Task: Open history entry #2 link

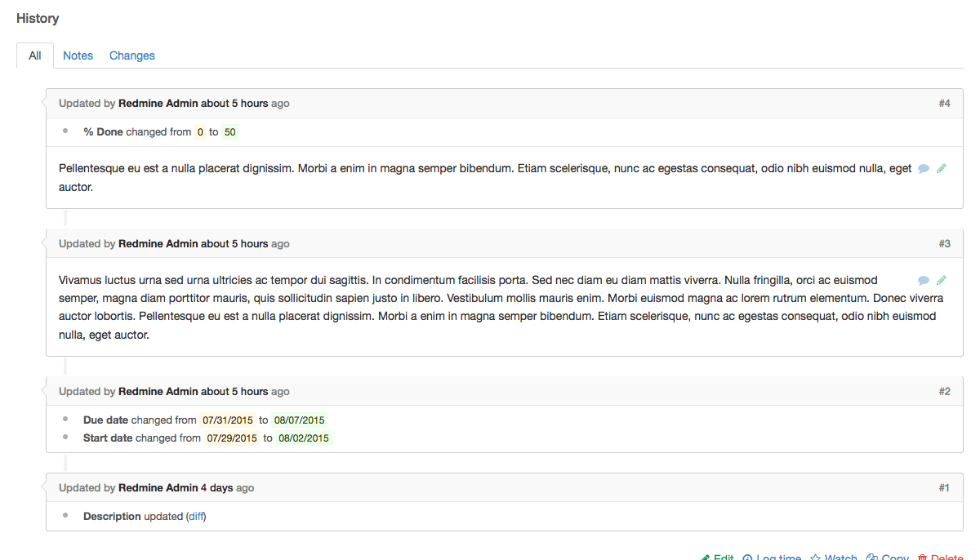Action: (x=945, y=391)
